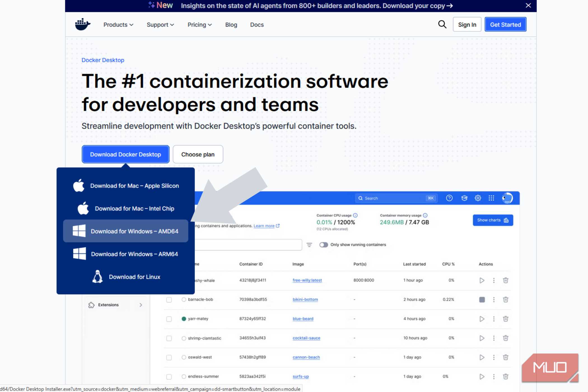This screenshot has width=588, height=392.
Task: Expand the Extensions sidebar chevron
Action: [141, 305]
